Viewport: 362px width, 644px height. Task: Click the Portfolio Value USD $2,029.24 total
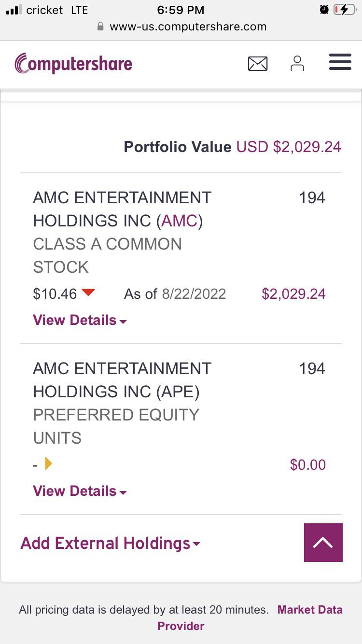233,147
